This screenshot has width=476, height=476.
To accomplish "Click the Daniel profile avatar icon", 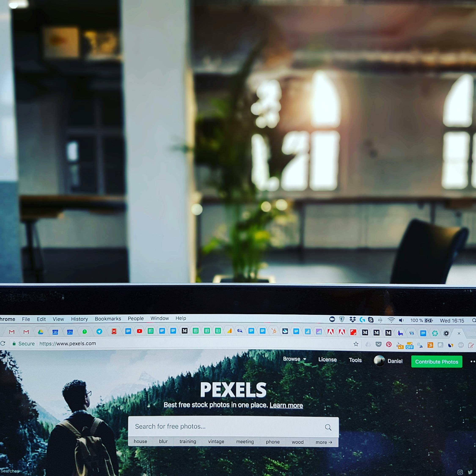I will click(380, 361).
